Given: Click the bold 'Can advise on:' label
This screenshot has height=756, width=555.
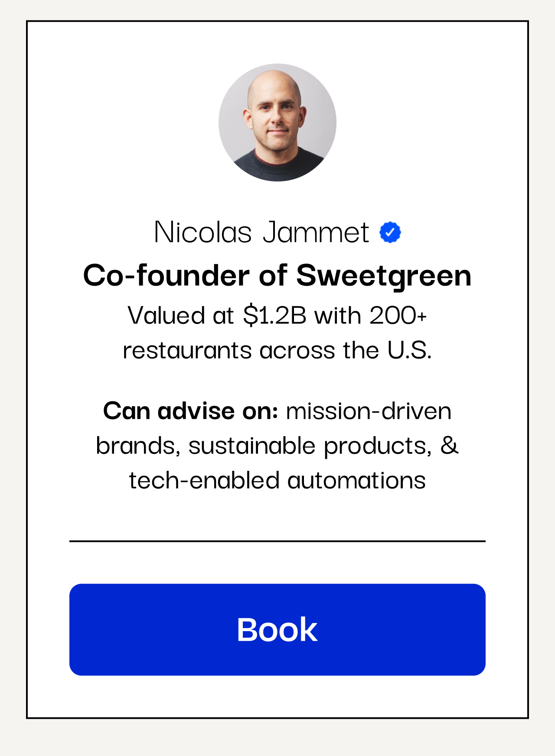Looking at the screenshot, I should [x=190, y=411].
